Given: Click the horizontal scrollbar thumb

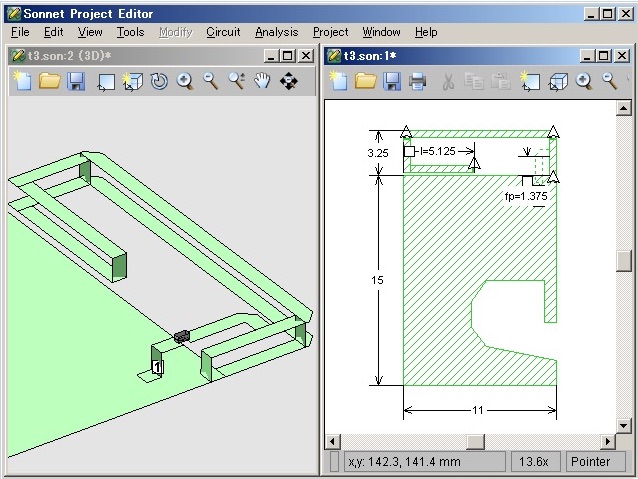Looking at the screenshot, I should pos(475,442).
